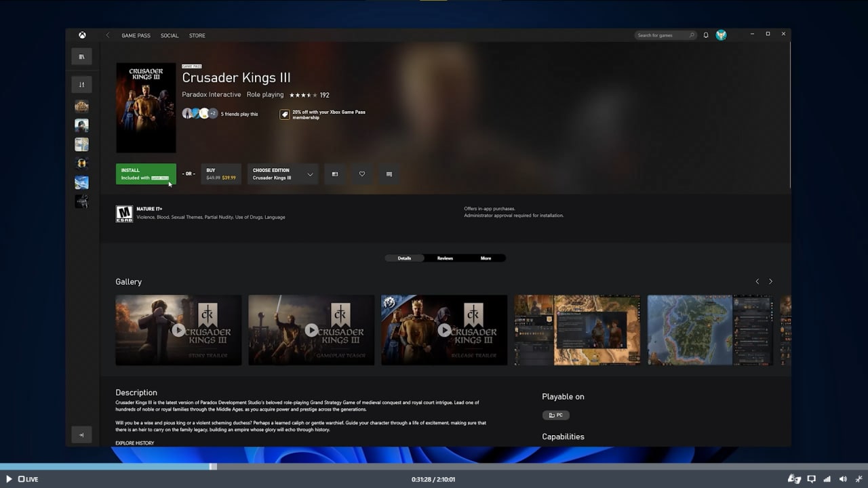Click the sort queue icon in sidebar
Viewport: 868px width, 488px height.
click(x=81, y=85)
